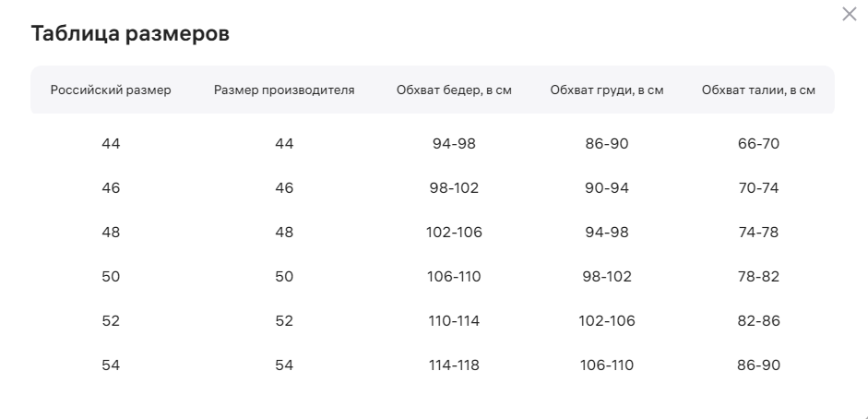The height and width of the screenshot is (419, 868).
Task: Click chest girth value 102-106
Action: tap(607, 321)
